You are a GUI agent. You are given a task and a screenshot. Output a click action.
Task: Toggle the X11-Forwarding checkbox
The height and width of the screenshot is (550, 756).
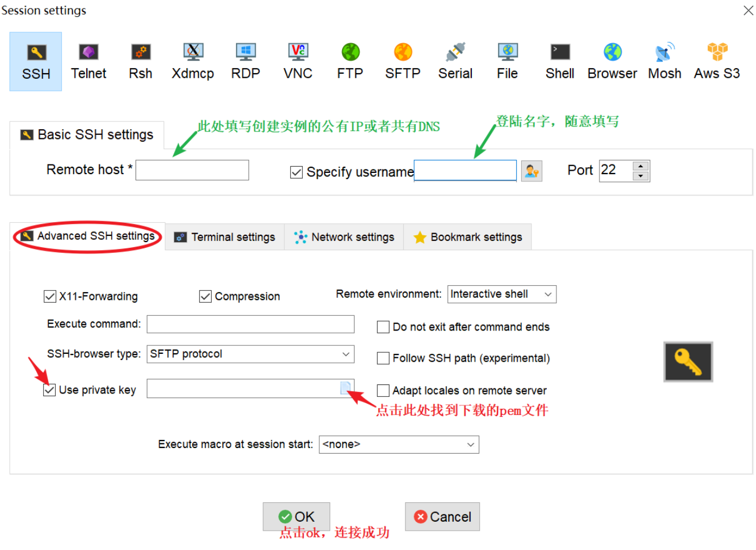pyautogui.click(x=49, y=296)
